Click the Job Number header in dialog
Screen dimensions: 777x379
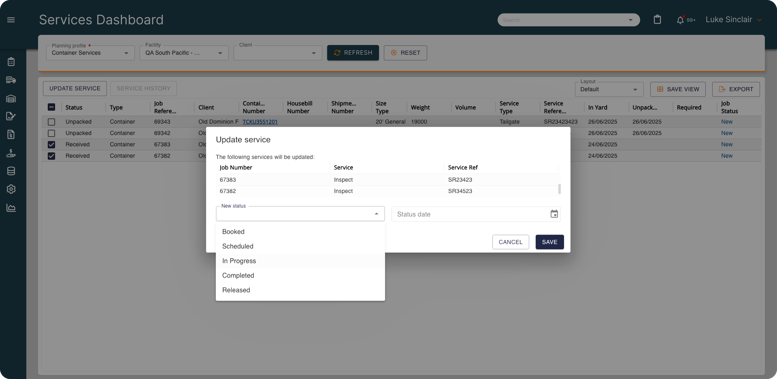[236, 167]
